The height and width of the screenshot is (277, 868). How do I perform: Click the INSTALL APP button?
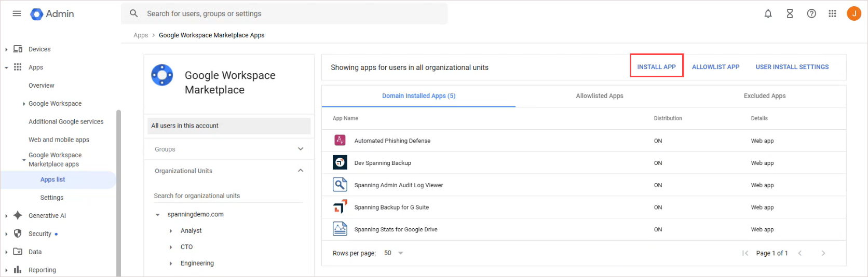click(657, 67)
